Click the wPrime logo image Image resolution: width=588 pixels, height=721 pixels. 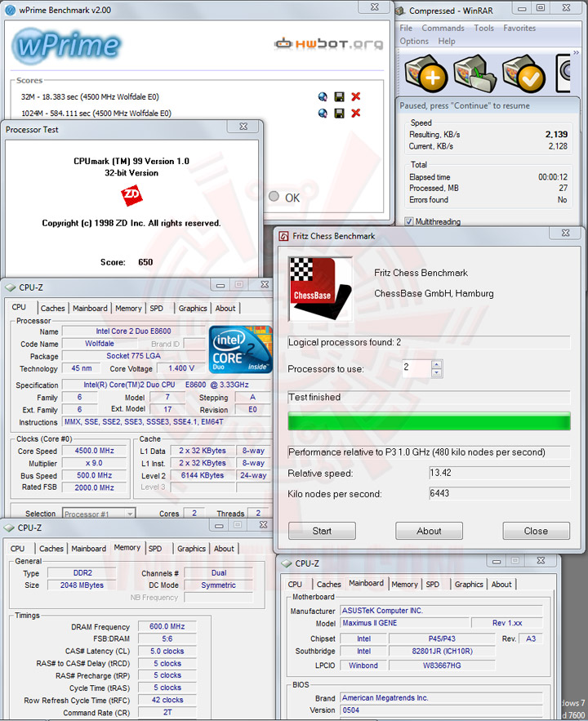pos(66,46)
